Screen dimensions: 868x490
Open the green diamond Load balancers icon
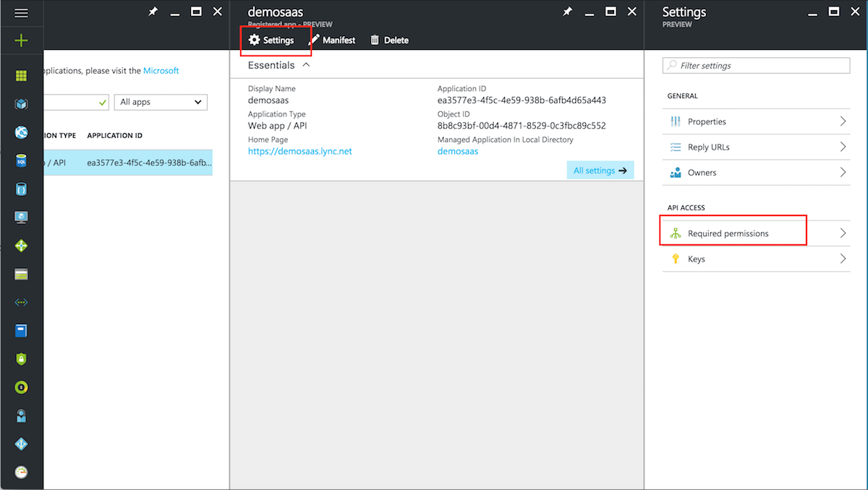pyautogui.click(x=21, y=246)
